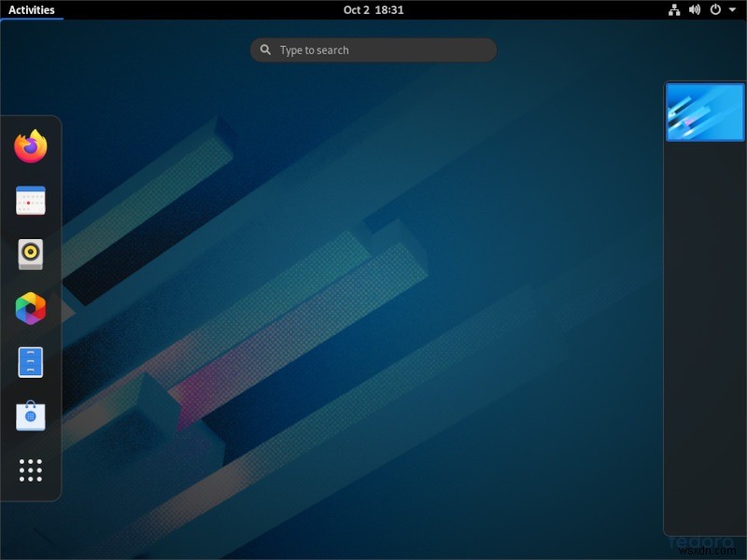Click the volume indicator icon
This screenshot has width=747, height=560.
(693, 9)
